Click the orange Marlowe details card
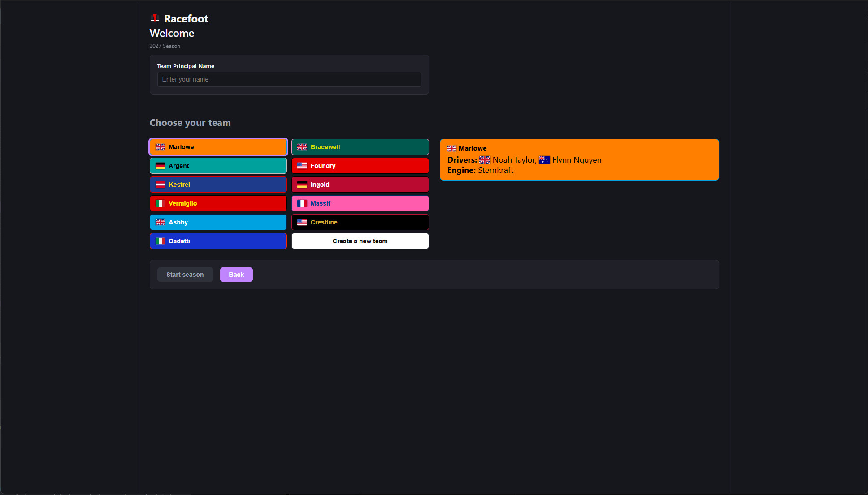Image resolution: width=868 pixels, height=495 pixels. point(579,159)
